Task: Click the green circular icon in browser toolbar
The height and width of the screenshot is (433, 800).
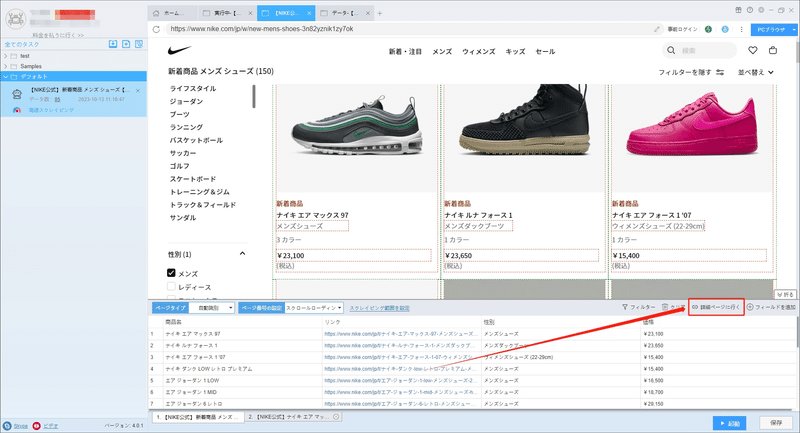Action: point(708,30)
